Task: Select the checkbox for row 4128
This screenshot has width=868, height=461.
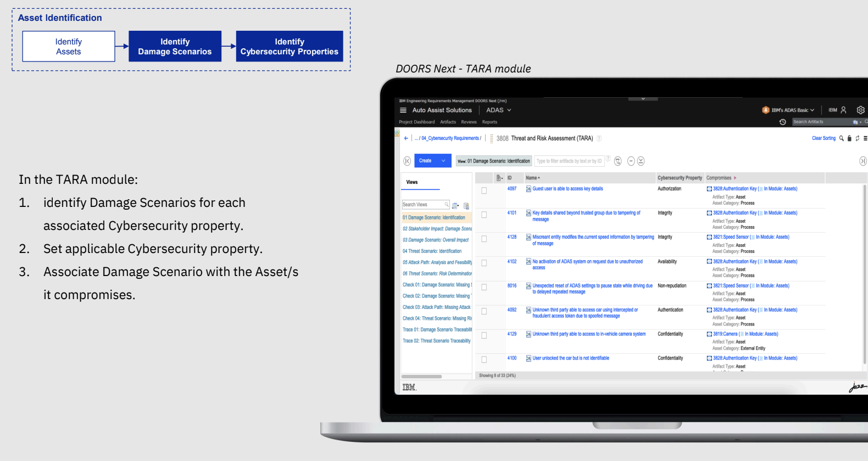Action: click(484, 239)
